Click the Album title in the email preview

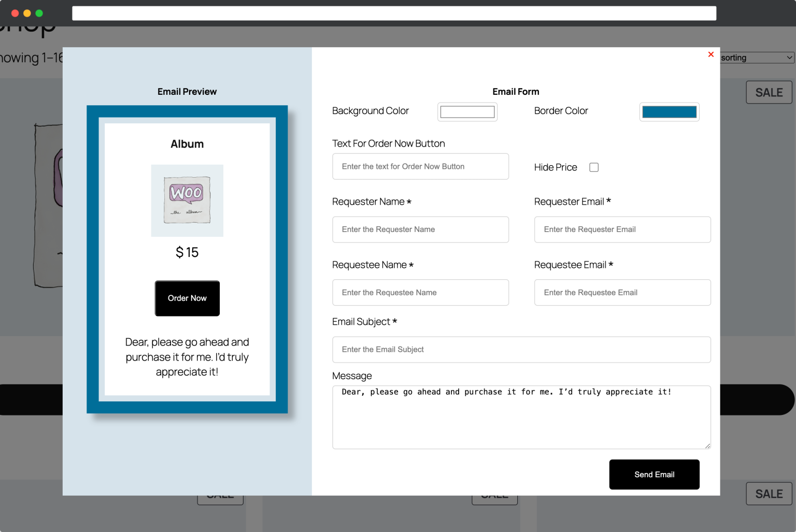pos(187,144)
